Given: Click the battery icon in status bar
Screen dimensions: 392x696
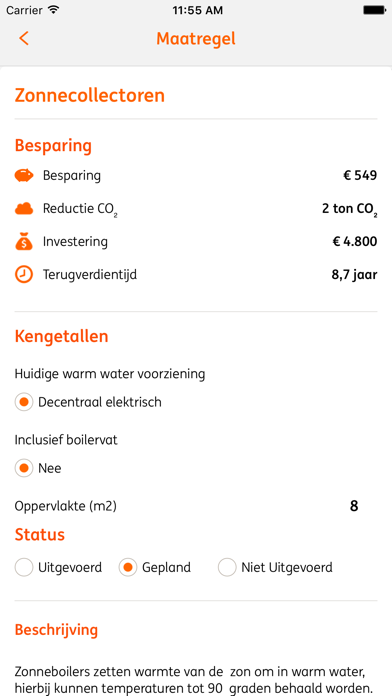Looking at the screenshot, I should (x=374, y=10).
